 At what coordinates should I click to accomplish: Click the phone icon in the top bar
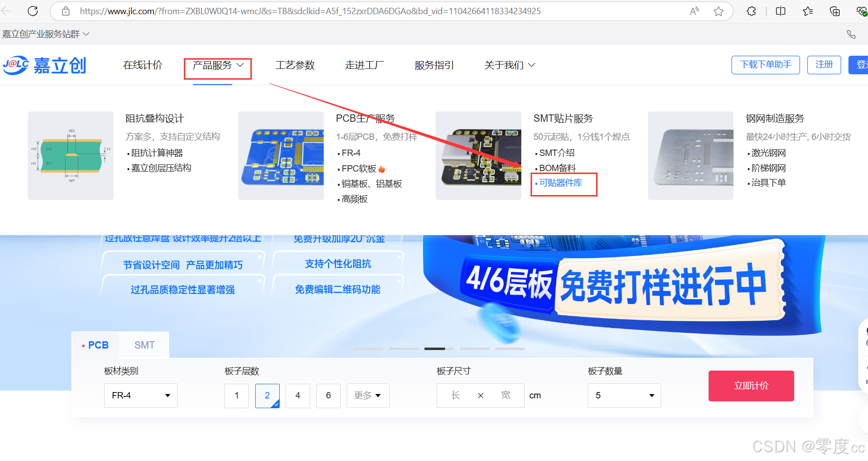click(x=851, y=34)
